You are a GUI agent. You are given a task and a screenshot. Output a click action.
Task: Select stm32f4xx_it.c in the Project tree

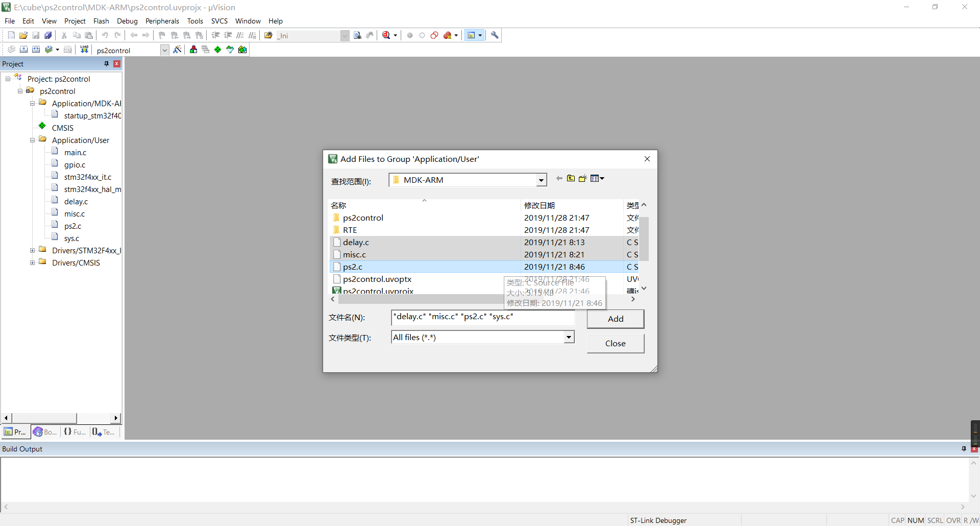click(88, 177)
